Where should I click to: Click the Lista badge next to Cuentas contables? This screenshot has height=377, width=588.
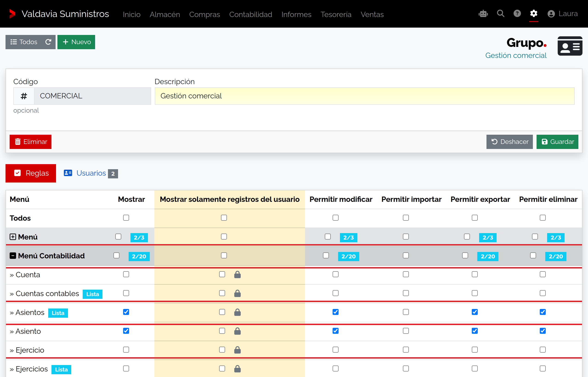[x=93, y=294]
